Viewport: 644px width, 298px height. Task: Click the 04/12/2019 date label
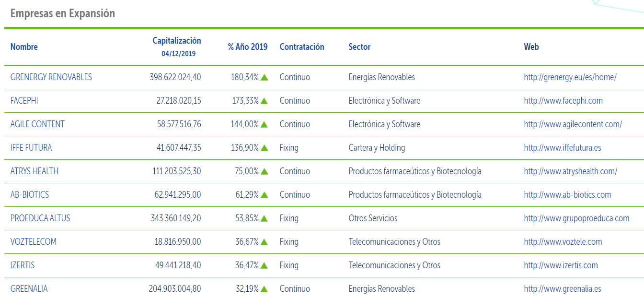point(178,54)
